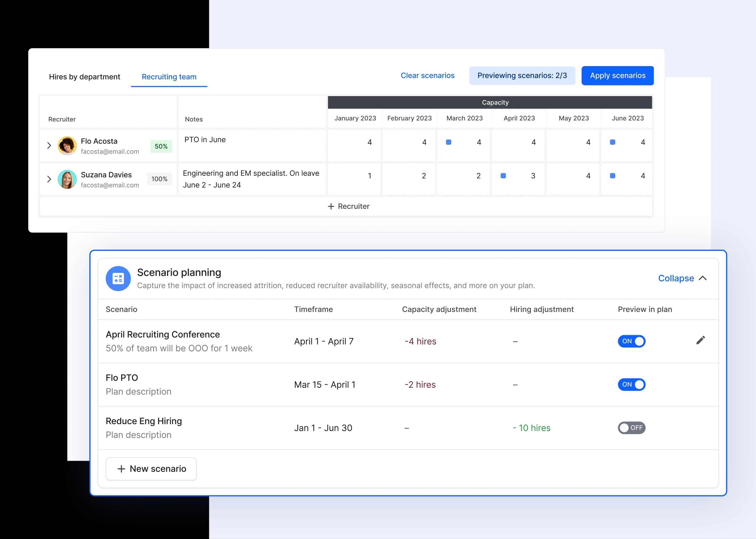Enable the Reduce Eng Hiring toggle
The height and width of the screenshot is (539, 756).
[631, 428]
